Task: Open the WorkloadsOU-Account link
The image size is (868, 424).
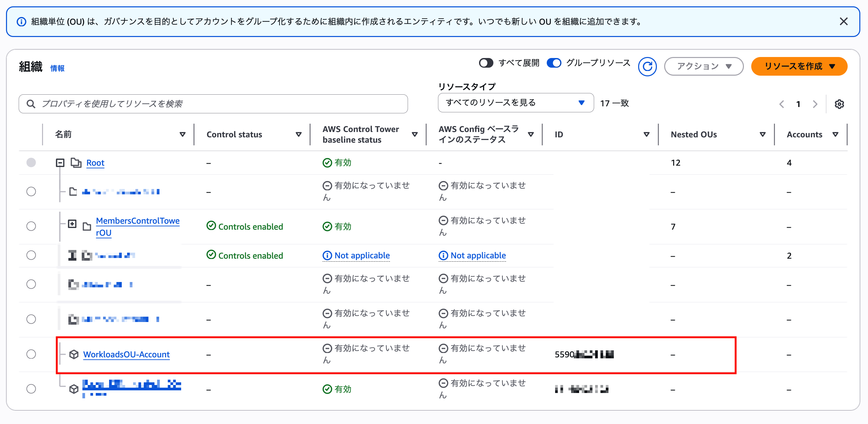Action: tap(126, 354)
